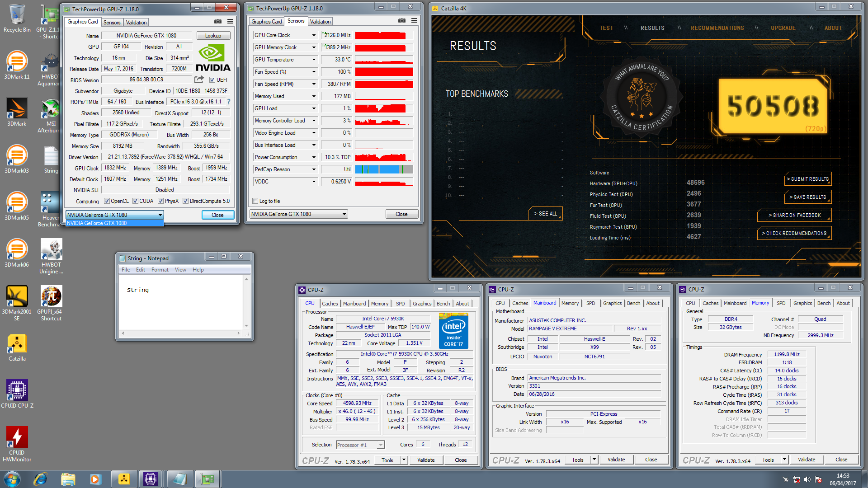Launch HWBOT Unigine desktop shortcut
868x488 pixels.
[x=51, y=256]
